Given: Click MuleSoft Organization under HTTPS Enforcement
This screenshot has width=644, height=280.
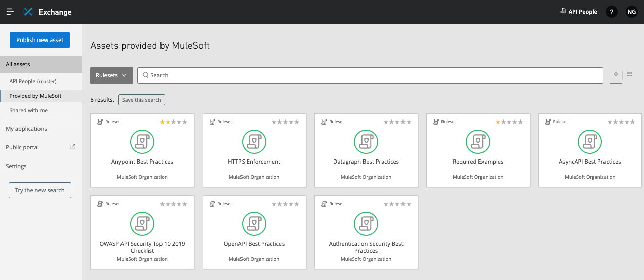Looking at the screenshot, I should [254, 177].
